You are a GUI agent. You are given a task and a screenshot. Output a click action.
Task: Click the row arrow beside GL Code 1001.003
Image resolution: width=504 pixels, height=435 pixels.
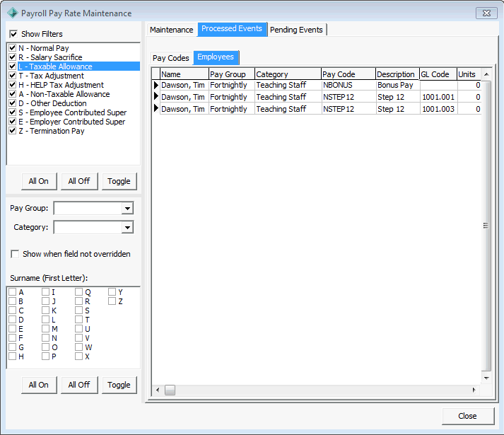point(156,108)
